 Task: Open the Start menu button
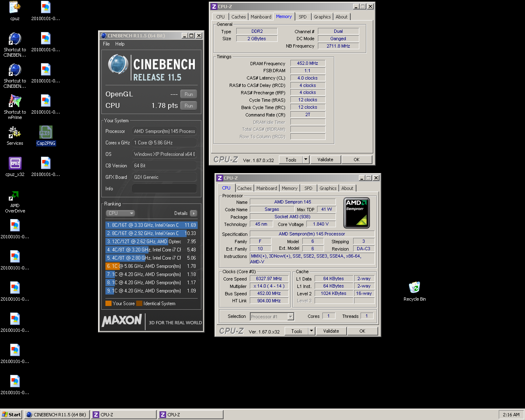pyautogui.click(x=11, y=415)
